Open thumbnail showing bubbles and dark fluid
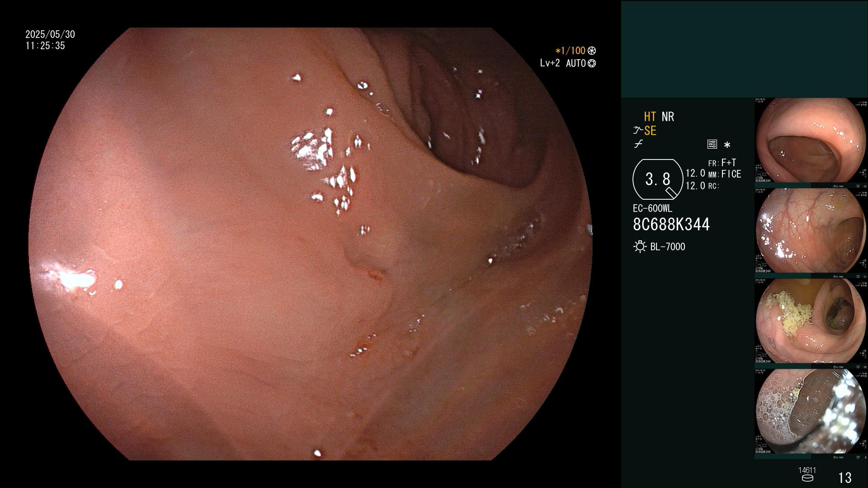Screen dimensions: 868x488 pyautogui.click(x=811, y=411)
